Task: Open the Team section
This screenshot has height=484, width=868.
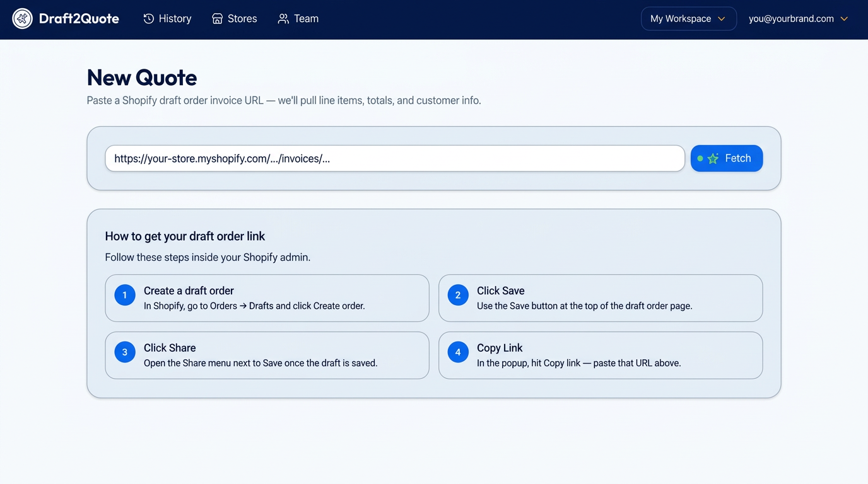Action: [298, 19]
